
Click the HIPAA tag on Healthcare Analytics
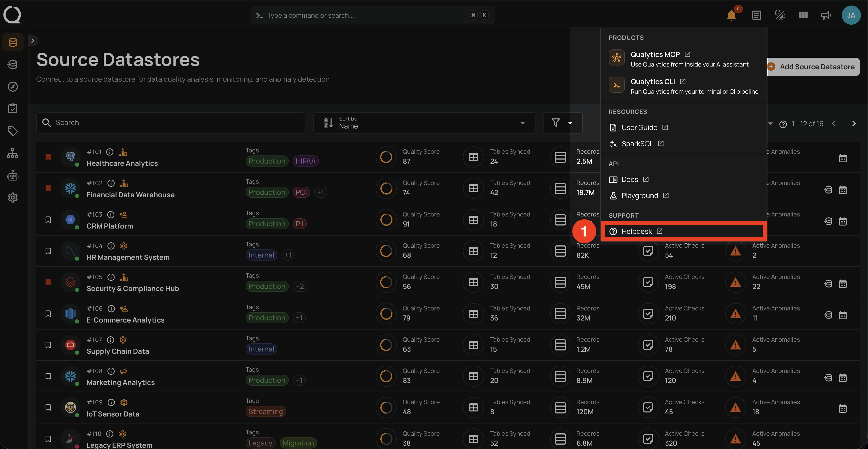click(305, 161)
